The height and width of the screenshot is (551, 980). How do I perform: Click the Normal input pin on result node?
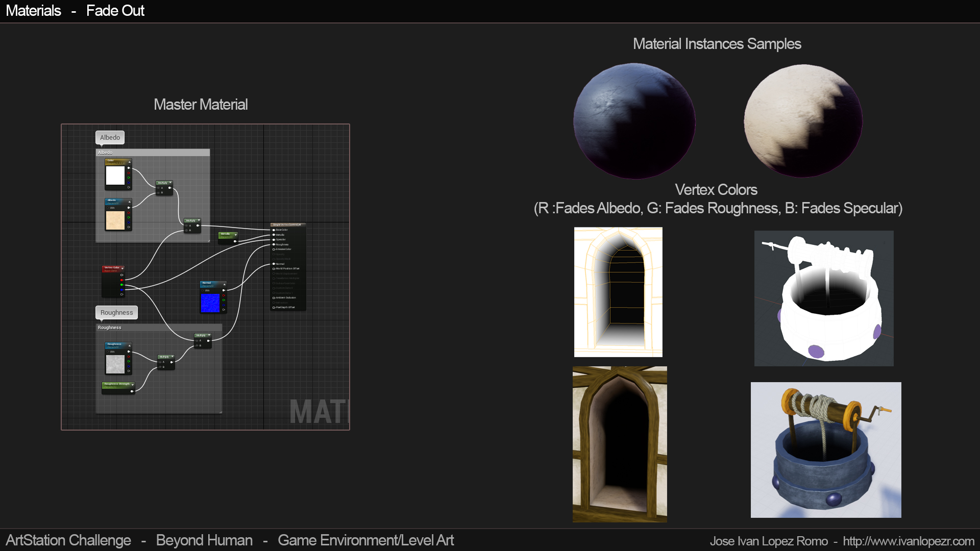pyautogui.click(x=274, y=264)
